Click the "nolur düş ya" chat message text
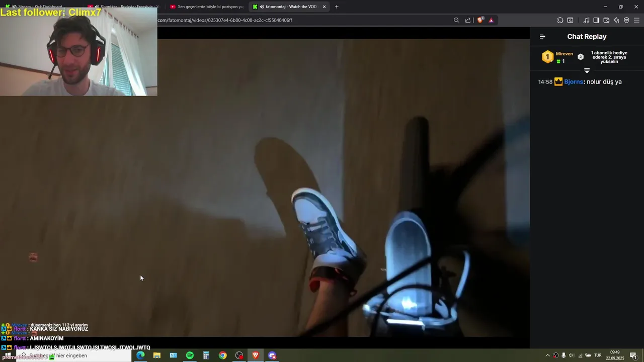Viewport: 644px width, 362px height. 604,81
